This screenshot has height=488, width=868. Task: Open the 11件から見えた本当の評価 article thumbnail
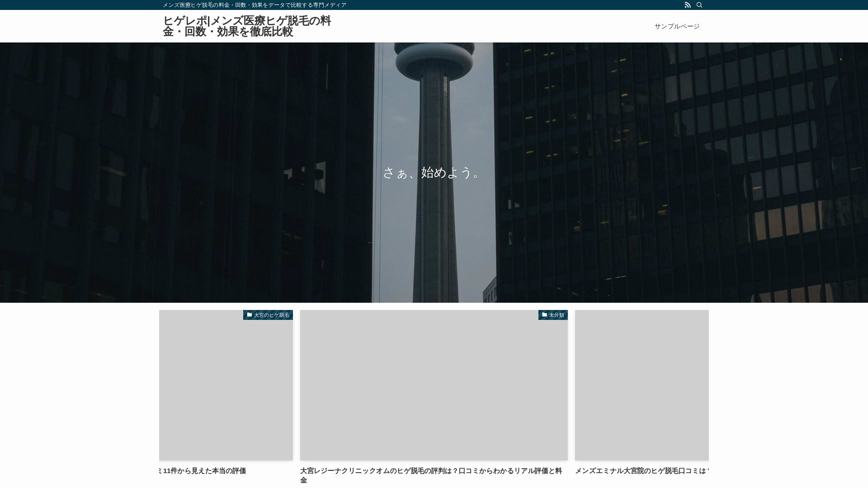(x=226, y=385)
